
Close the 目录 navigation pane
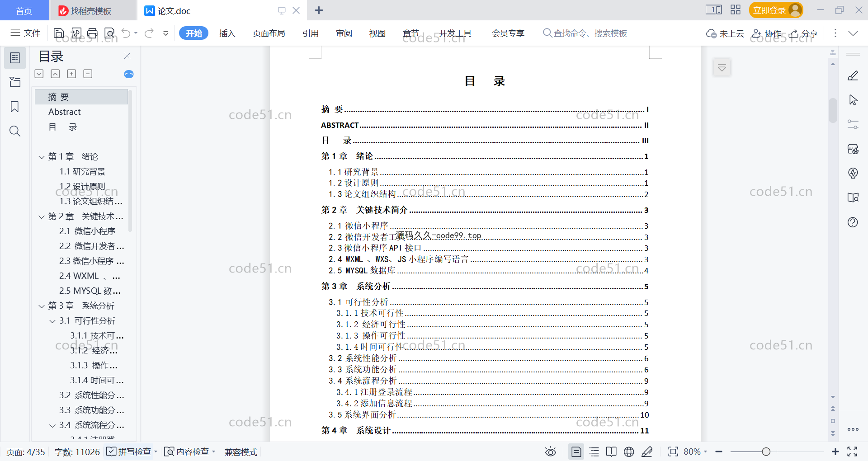127,56
